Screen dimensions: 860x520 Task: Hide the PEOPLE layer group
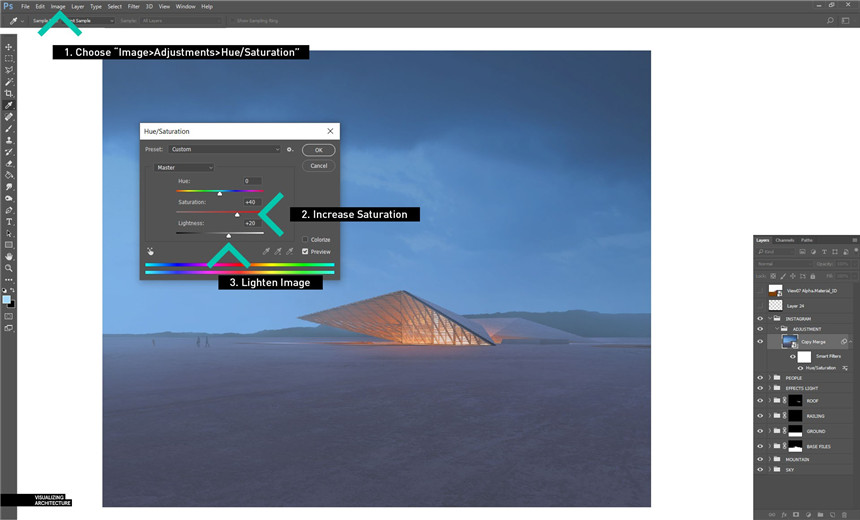click(x=760, y=378)
